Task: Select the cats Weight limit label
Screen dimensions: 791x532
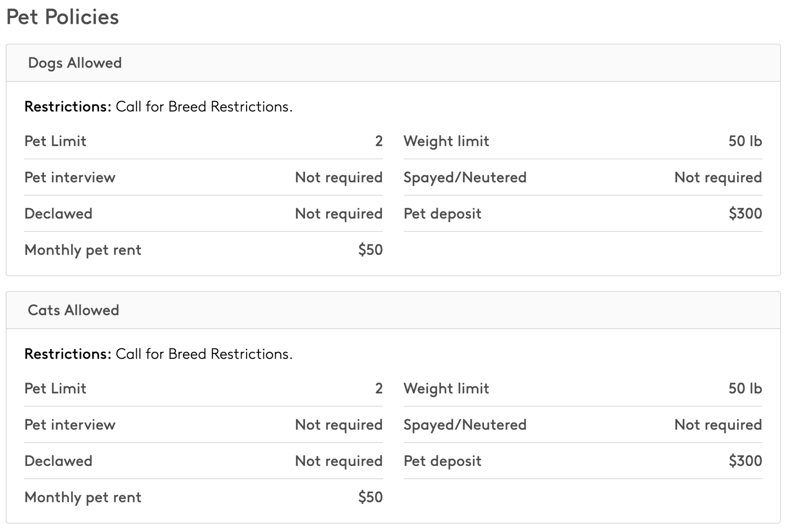Action: click(x=446, y=388)
